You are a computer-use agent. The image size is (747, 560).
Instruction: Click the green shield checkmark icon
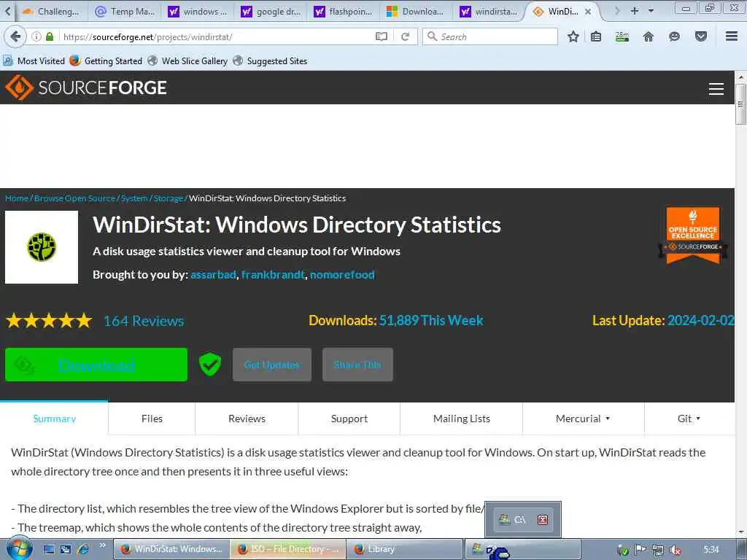[x=209, y=365]
